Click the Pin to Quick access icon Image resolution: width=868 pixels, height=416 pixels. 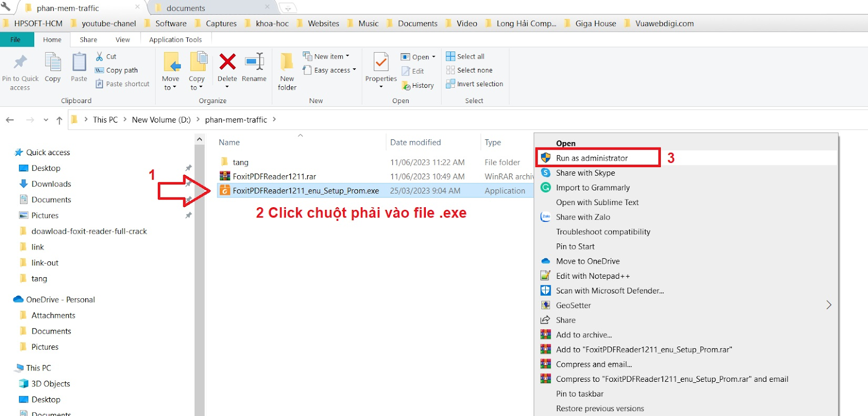(20, 62)
